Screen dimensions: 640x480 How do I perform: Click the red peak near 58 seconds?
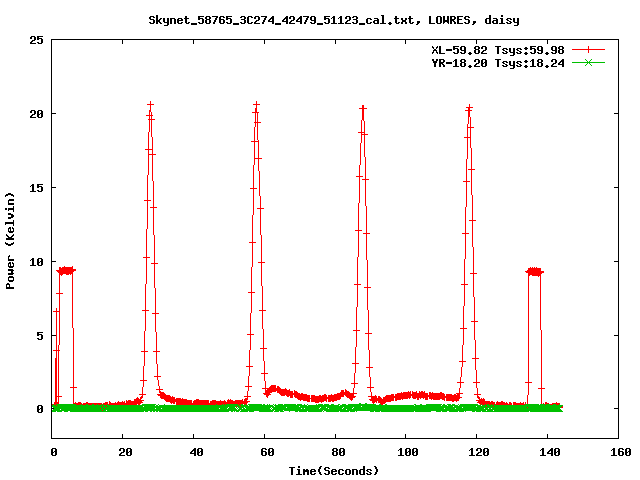coord(256,105)
